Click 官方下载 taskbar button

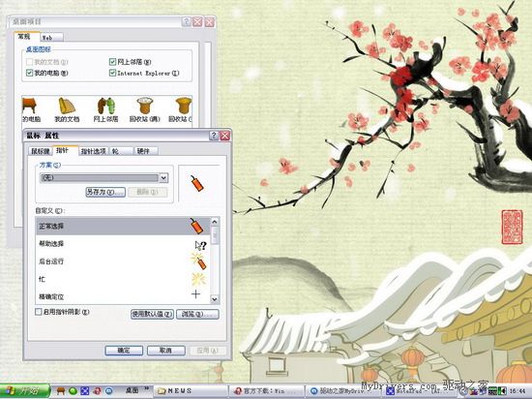pyautogui.click(x=267, y=391)
